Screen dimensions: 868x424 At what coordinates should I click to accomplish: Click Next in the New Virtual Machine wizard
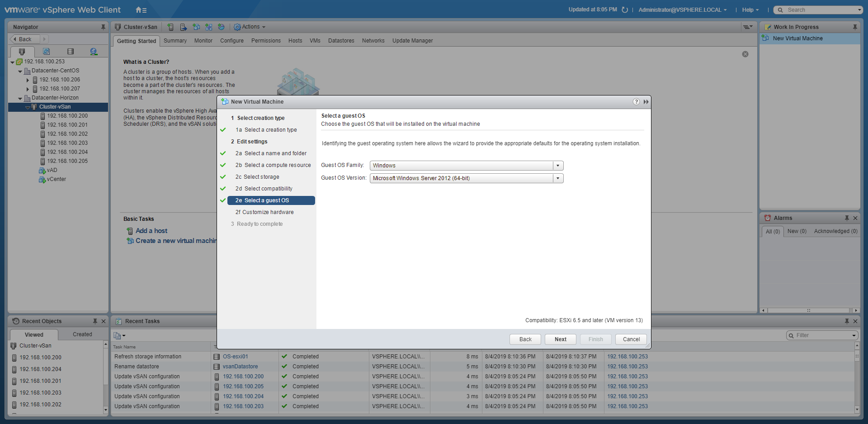560,339
